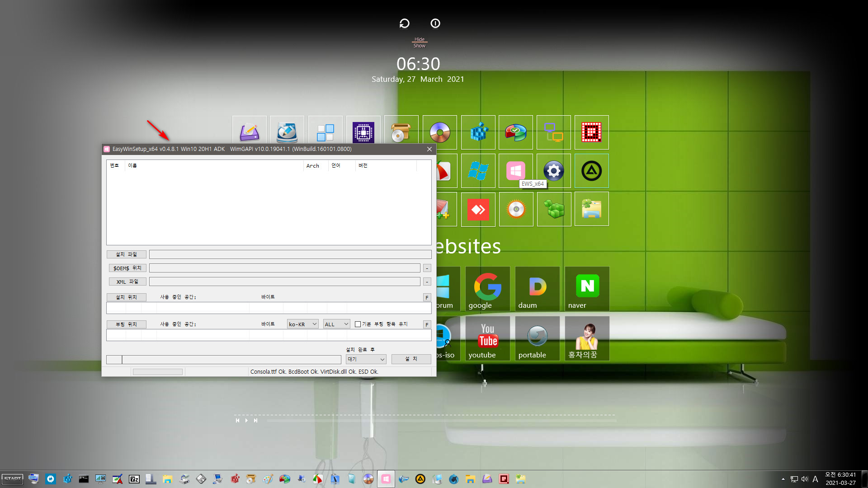
Task: Click the 언어 column header
Action: (x=342, y=166)
